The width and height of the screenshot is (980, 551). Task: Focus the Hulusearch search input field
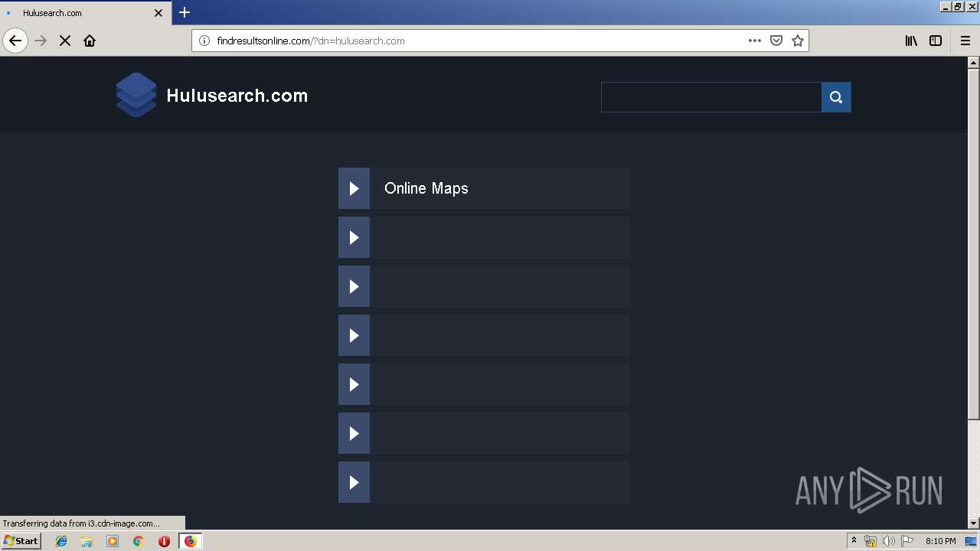(711, 97)
